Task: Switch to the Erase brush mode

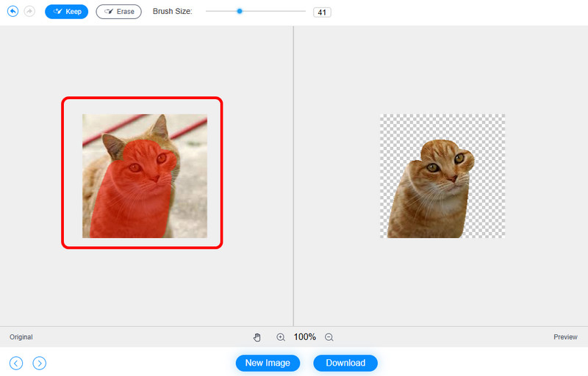Action: coord(118,12)
